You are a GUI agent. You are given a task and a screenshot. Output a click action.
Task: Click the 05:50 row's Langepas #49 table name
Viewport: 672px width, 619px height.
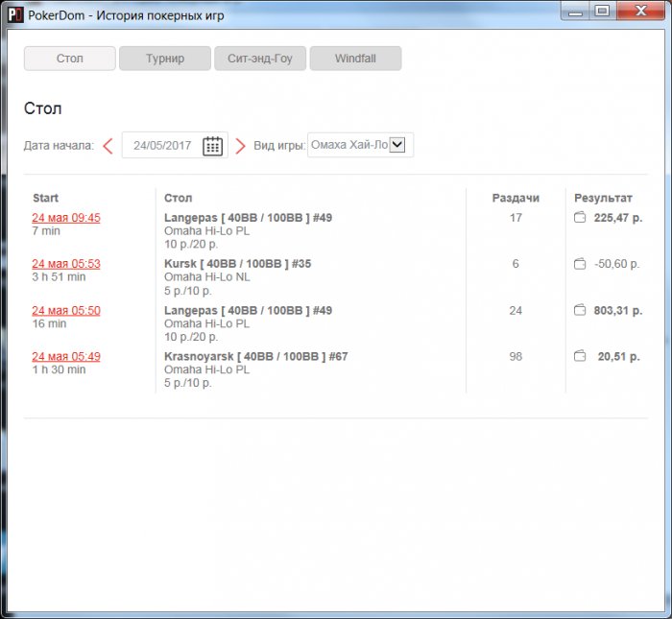tap(248, 310)
